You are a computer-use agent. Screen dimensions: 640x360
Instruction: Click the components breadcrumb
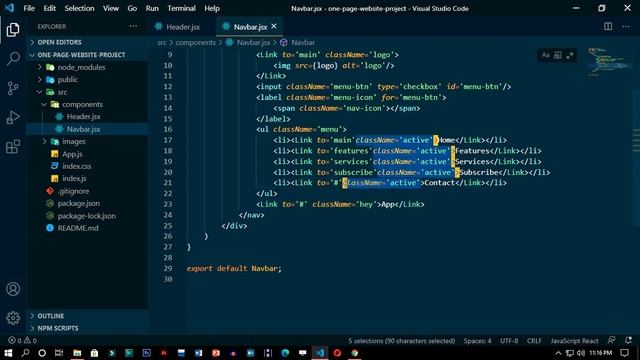[x=196, y=42]
